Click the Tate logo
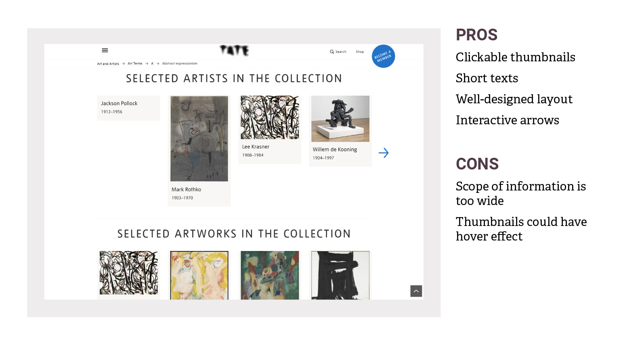The height and width of the screenshot is (343, 644). [x=234, y=50]
